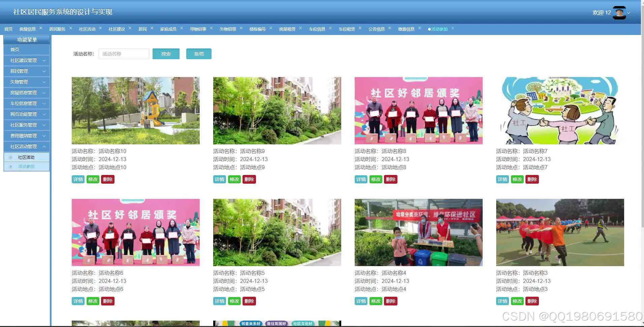Select 社区活动 submenu item
Screen dimensions: 644x327
click(27, 157)
